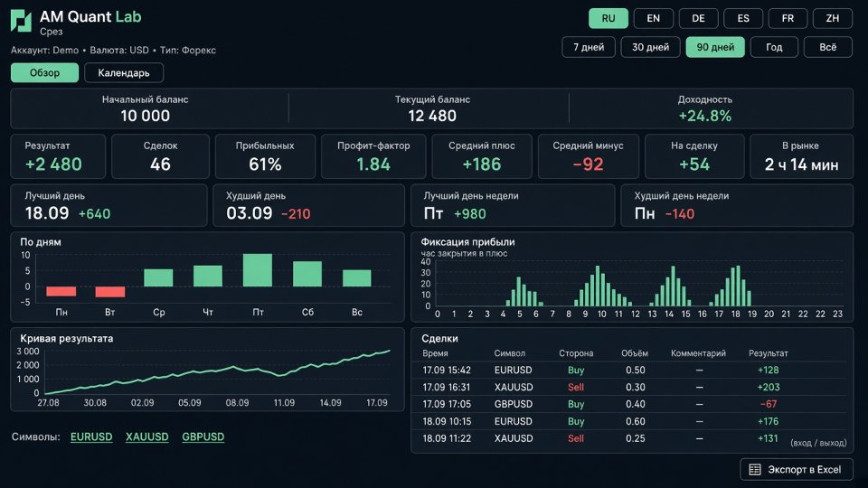Image resolution: width=868 pixels, height=488 pixels.
Task: Click the Средний плюс value +186
Action: click(482, 164)
